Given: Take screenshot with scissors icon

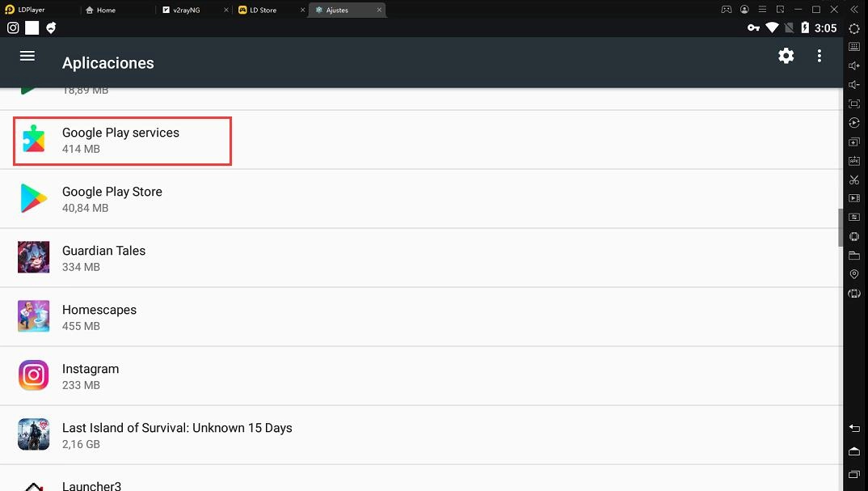Looking at the screenshot, I should (854, 180).
